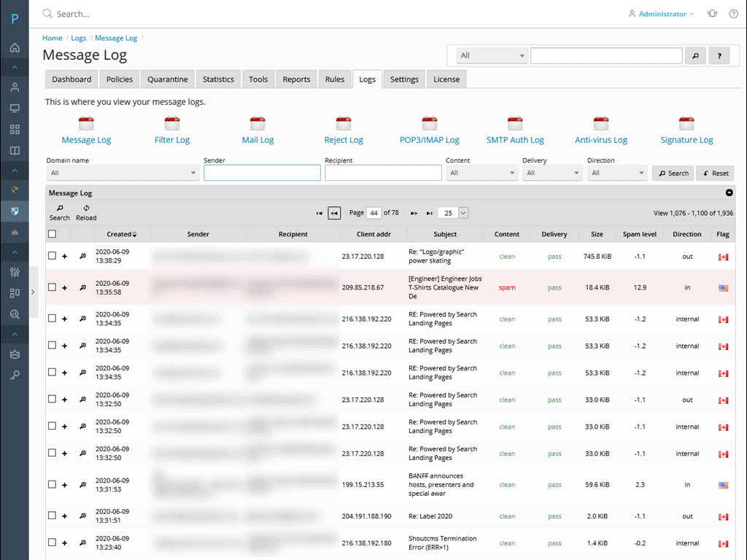Expand the left sidebar with arrow handle
This screenshot has height=560, width=747.
[x=33, y=292]
